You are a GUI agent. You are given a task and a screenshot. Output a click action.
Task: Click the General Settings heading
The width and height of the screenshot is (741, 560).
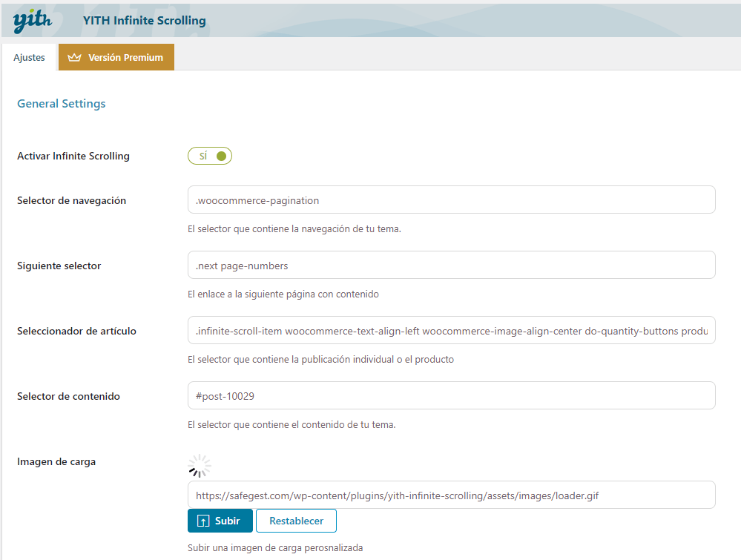point(62,104)
